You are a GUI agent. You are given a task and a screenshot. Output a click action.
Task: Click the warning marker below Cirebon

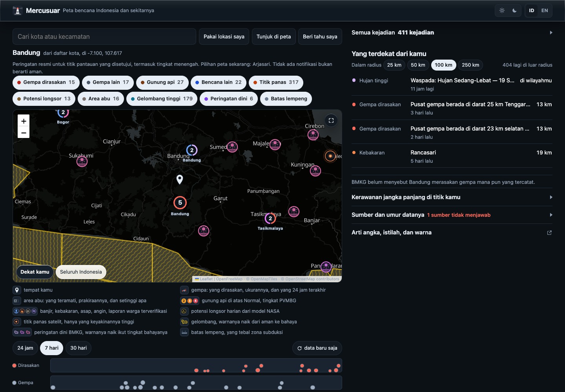click(x=313, y=135)
